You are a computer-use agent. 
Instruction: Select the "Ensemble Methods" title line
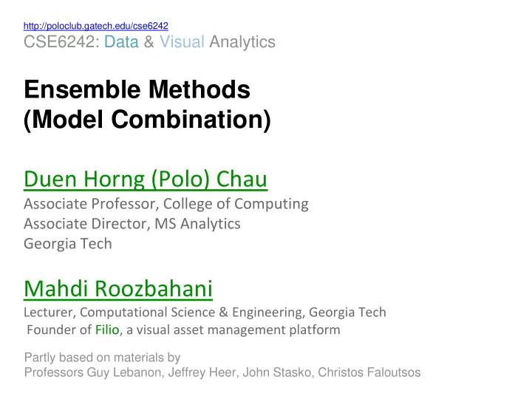(x=137, y=89)
